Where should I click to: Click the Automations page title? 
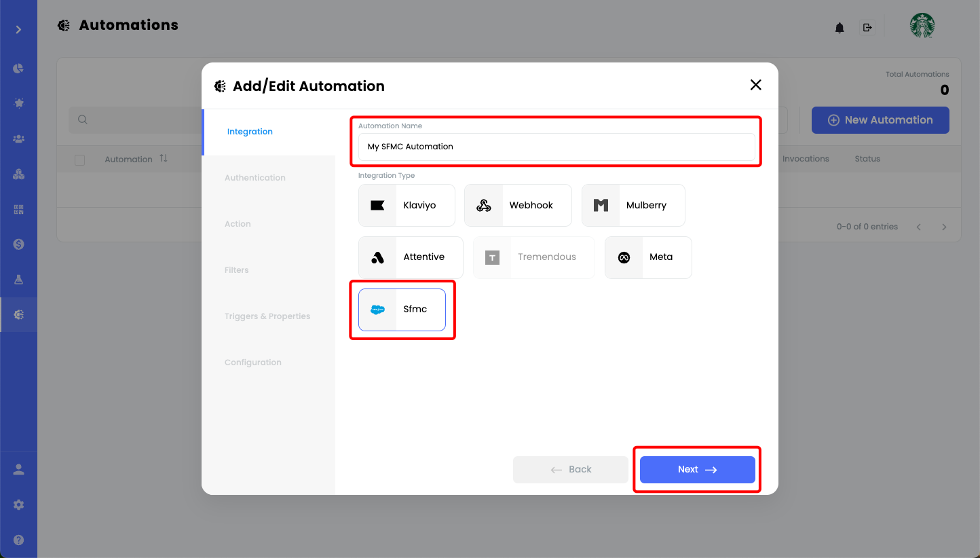coord(129,25)
